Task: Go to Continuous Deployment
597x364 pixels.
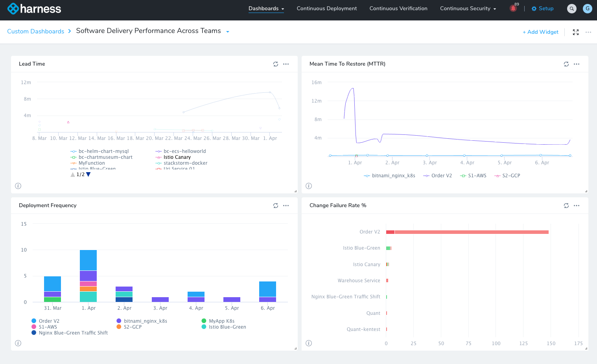Action: [326, 9]
